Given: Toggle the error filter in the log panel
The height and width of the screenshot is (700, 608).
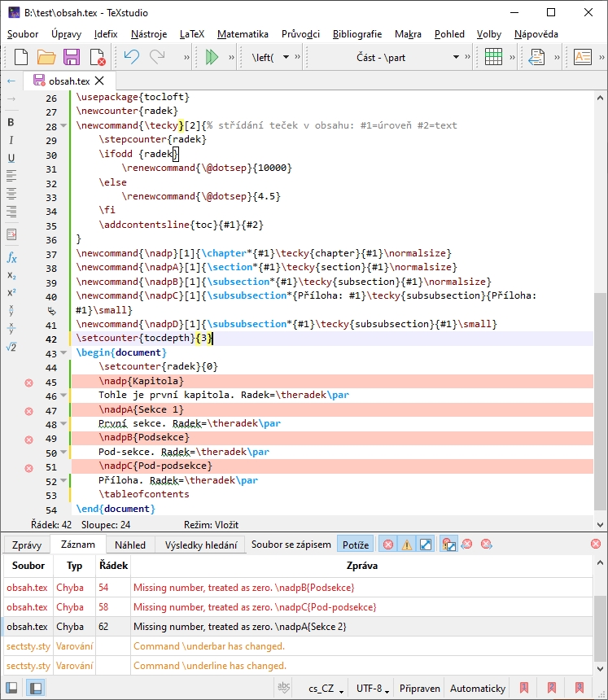Looking at the screenshot, I should (x=388, y=545).
